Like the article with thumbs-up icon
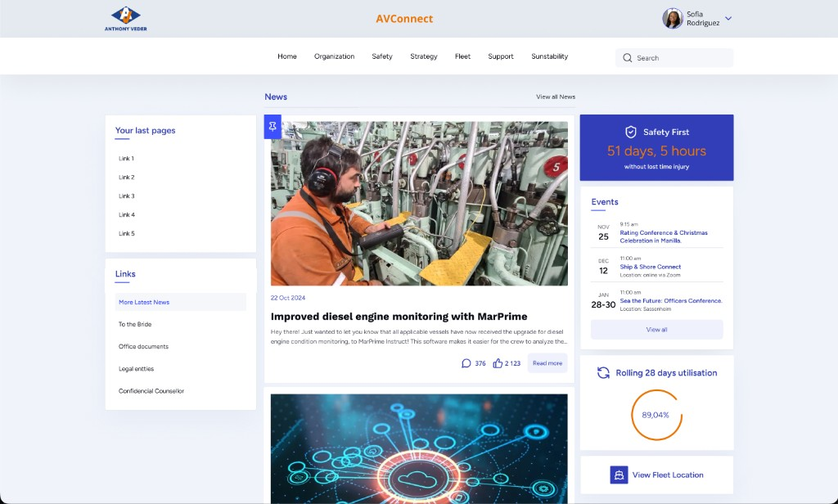 point(498,363)
